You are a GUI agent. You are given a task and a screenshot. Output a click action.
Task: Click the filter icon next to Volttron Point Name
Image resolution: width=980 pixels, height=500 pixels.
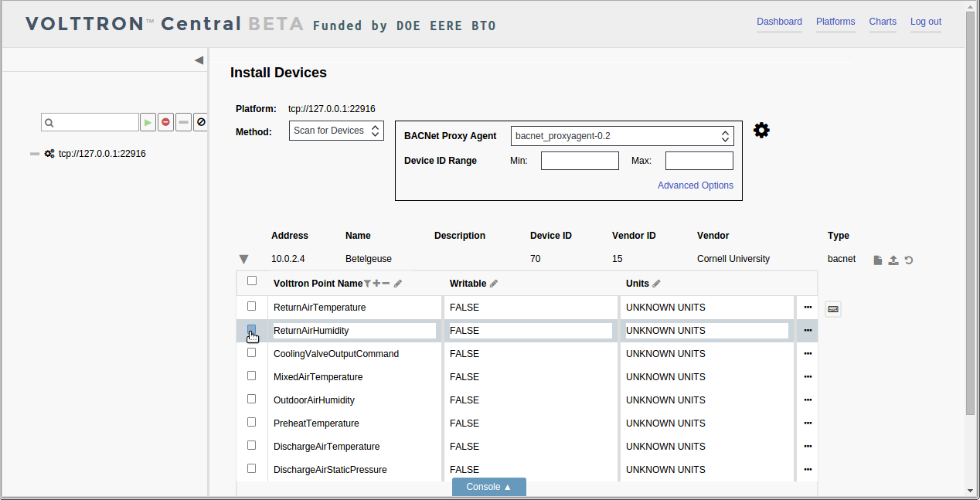pos(367,284)
